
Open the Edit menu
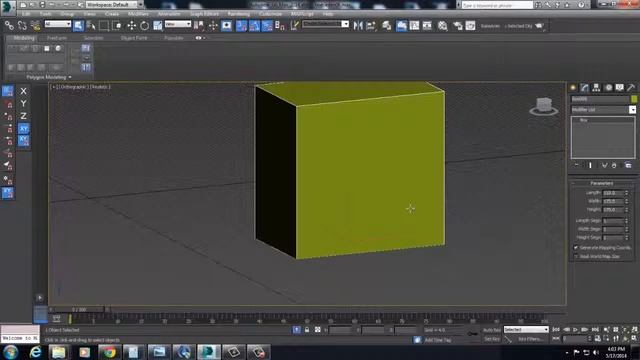pyautogui.click(x=26, y=14)
